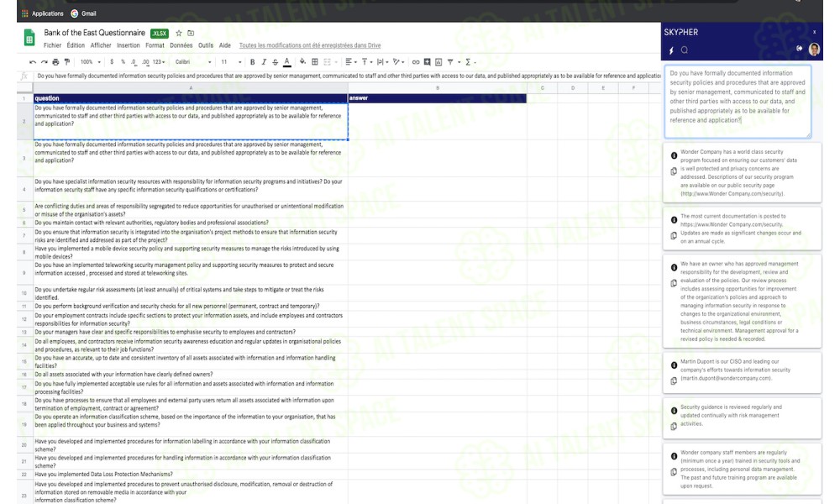This screenshot has height=504, width=840.
Task: Click the formula bar content
Action: click(x=349, y=76)
